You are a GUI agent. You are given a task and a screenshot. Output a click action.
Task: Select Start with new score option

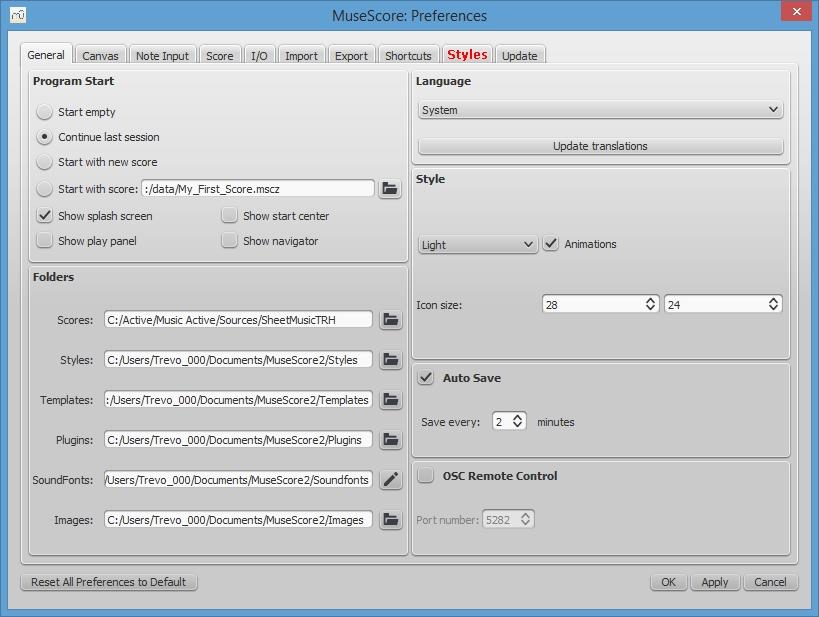click(x=44, y=162)
